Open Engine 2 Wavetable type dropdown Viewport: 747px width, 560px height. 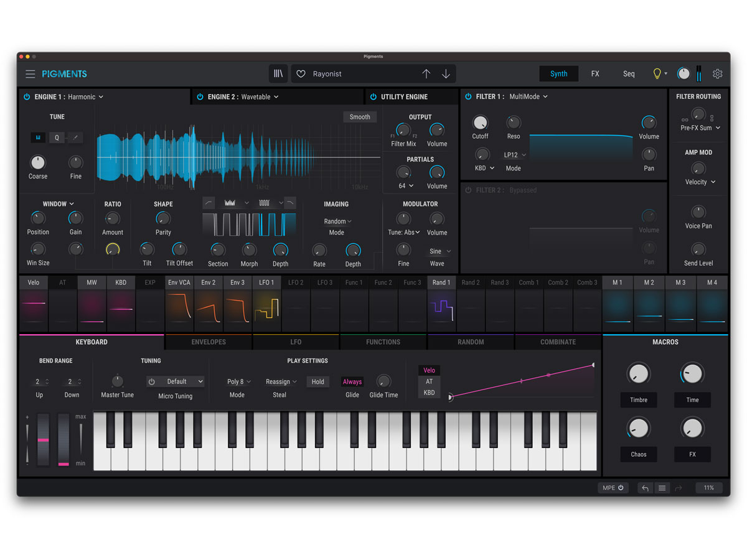coord(260,97)
